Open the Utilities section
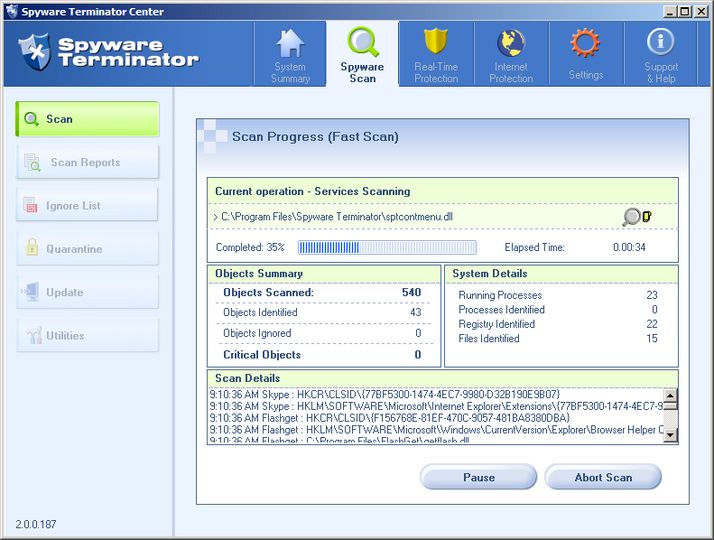Image resolution: width=714 pixels, height=540 pixels. pos(87,335)
